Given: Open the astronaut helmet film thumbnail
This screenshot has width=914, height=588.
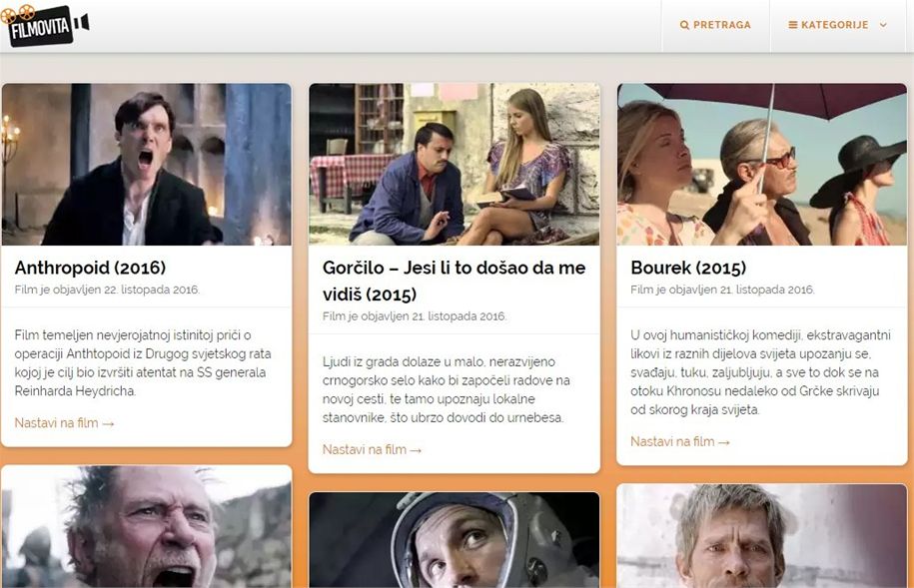Looking at the screenshot, I should (455, 540).
